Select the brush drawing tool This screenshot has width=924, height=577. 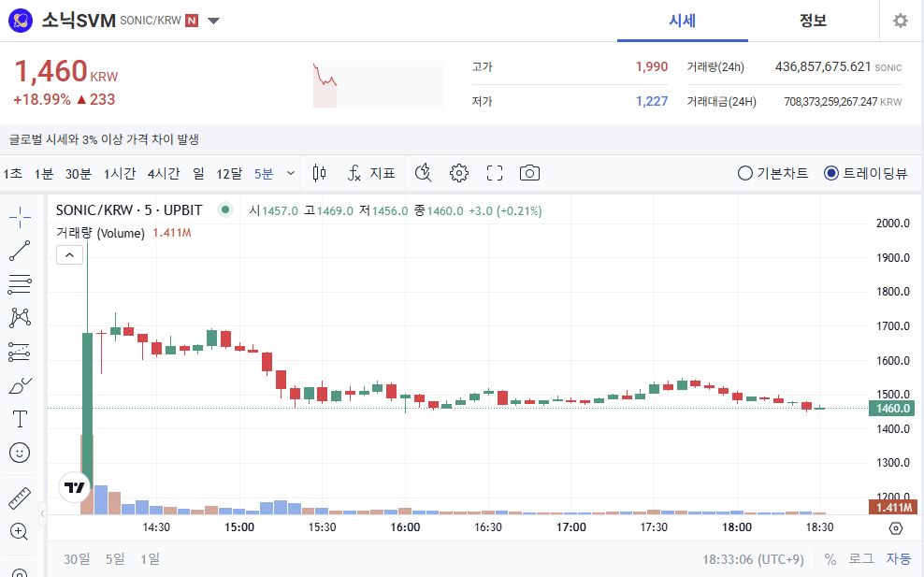click(x=20, y=384)
